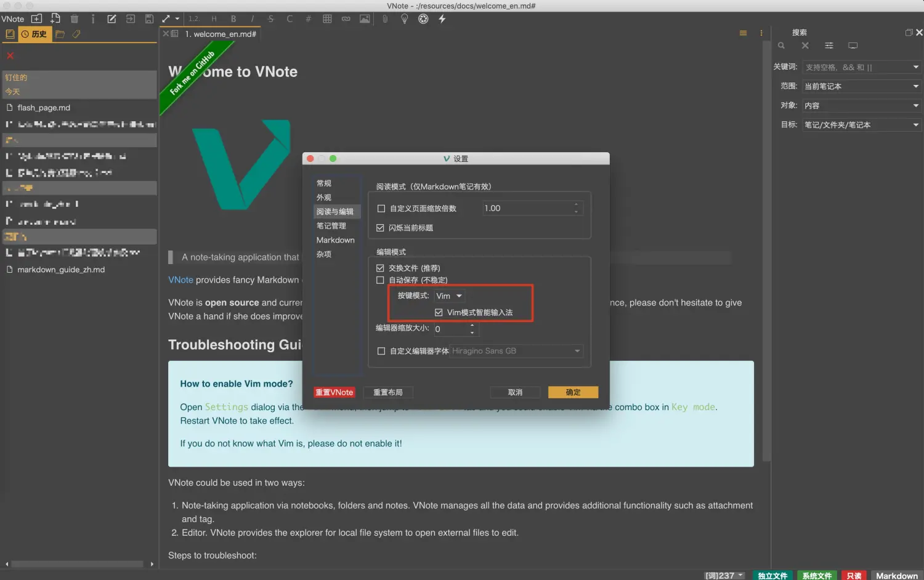Click the lightning bolt flash page icon
The image size is (924, 580).
click(x=442, y=19)
